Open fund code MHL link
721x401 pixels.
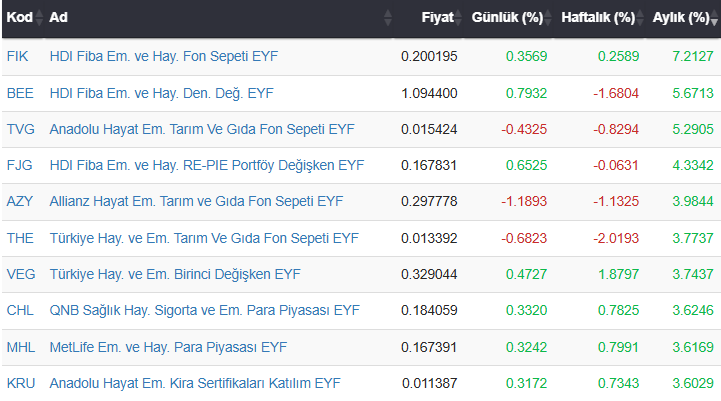21,347
